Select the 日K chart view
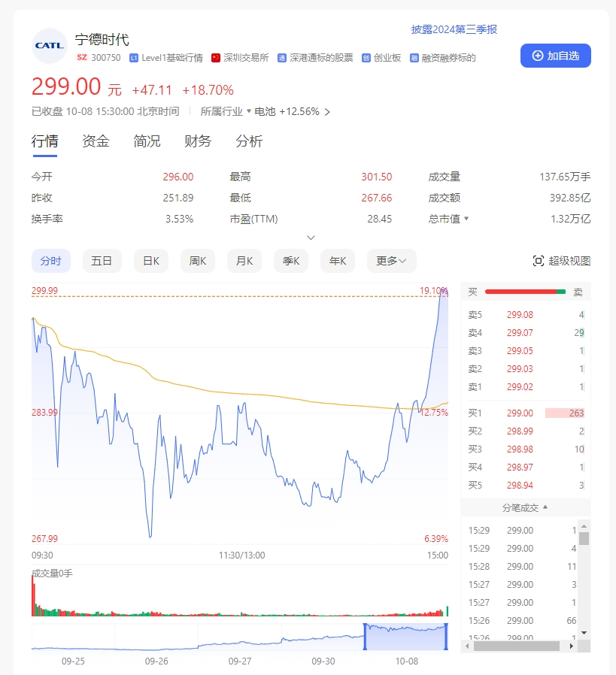Screen dimensions: 616x675 pos(151,261)
